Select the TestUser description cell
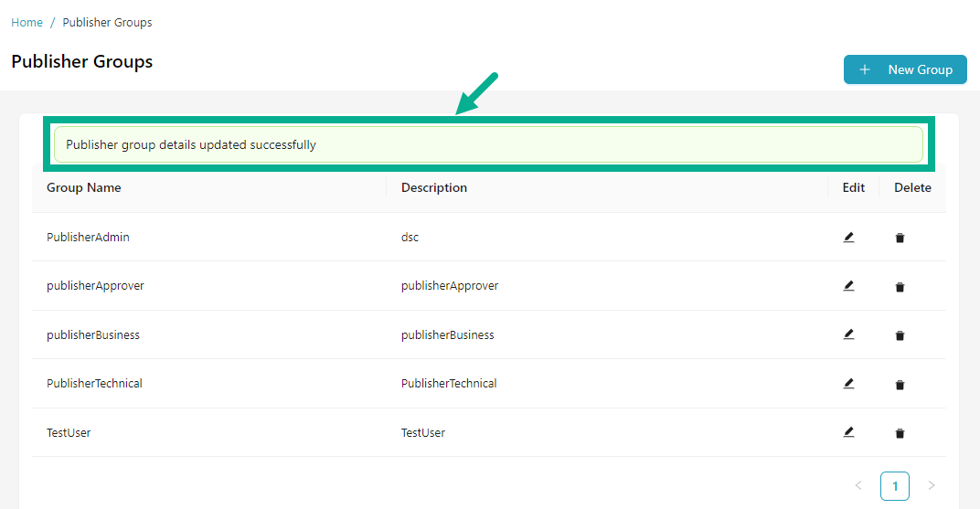 423,433
